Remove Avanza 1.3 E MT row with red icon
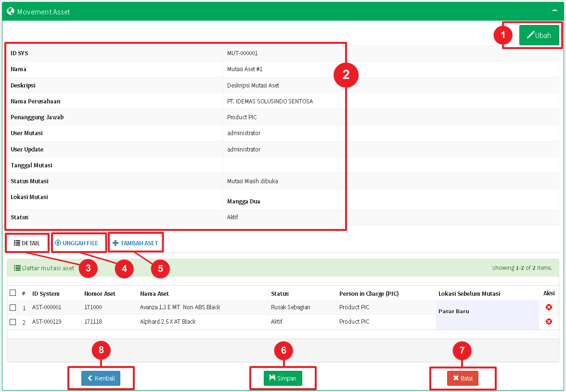Viewport: 566px width, 392px height. [x=549, y=307]
